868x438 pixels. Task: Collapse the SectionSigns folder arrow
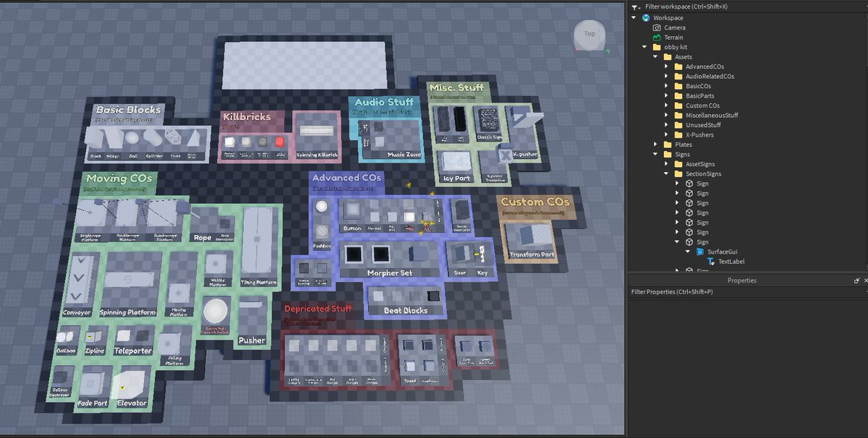coord(666,173)
